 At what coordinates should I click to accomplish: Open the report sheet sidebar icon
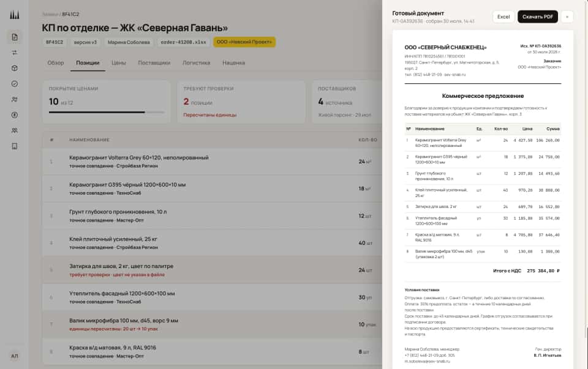(x=14, y=146)
